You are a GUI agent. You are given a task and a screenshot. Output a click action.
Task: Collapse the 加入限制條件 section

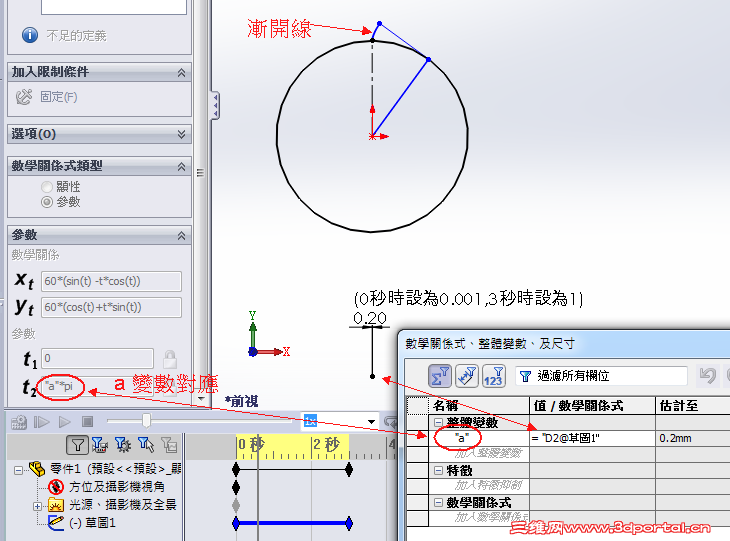click(182, 73)
